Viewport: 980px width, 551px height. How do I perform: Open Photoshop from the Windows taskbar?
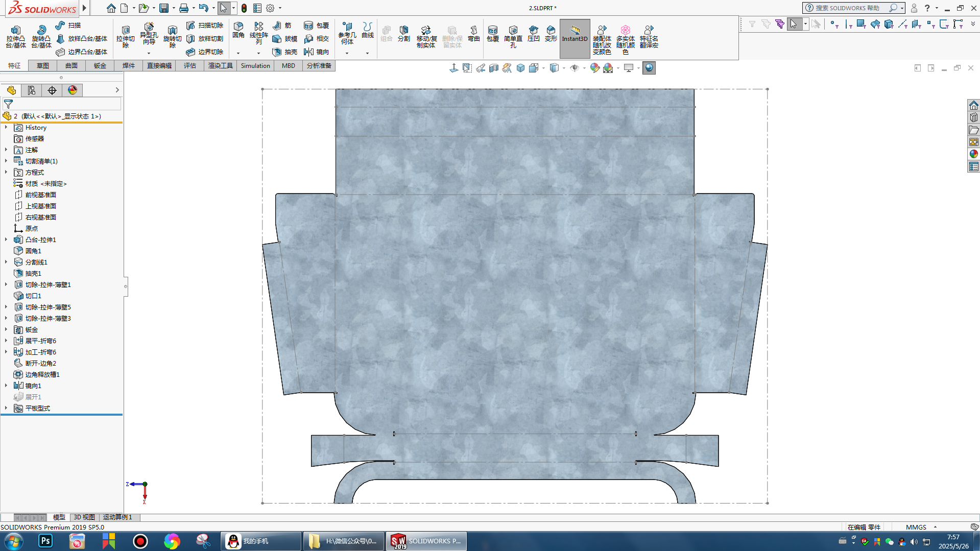click(x=45, y=541)
